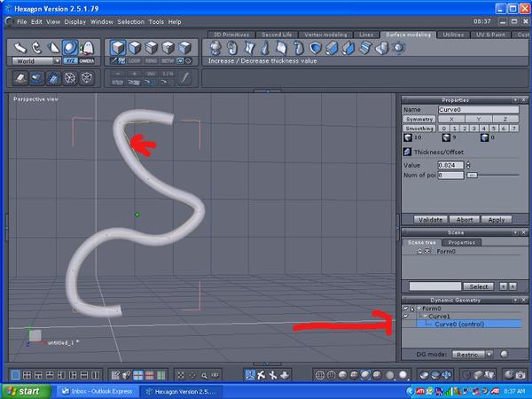Open the File menu
The width and height of the screenshot is (532, 399).
(x=21, y=21)
